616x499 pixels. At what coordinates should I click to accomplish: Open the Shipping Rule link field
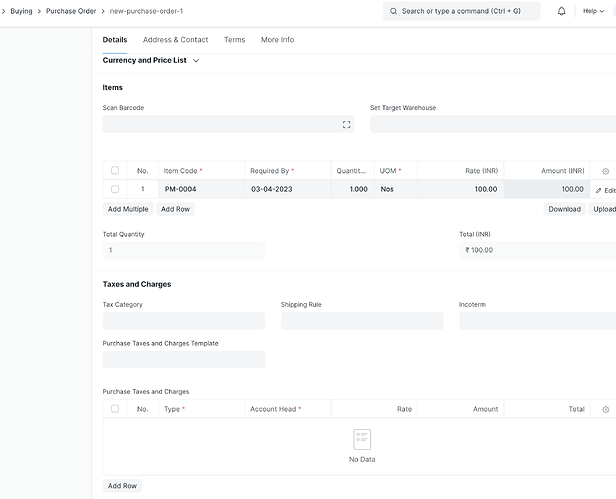click(362, 321)
